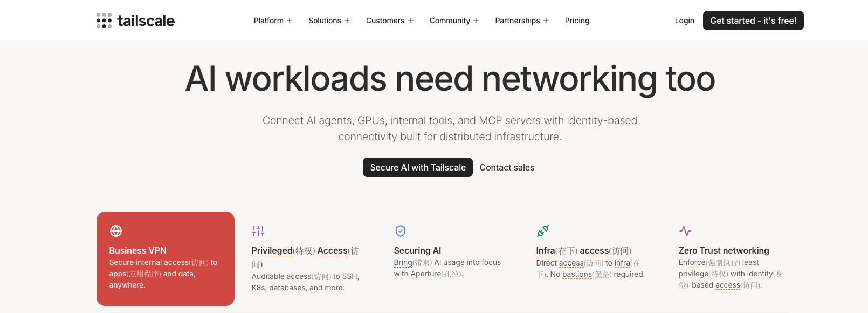Open the Zero Trust networking heading
This screenshot has height=313, width=868.
[x=724, y=250]
